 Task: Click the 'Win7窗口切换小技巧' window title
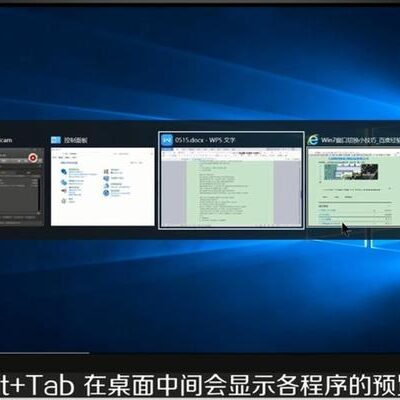pyautogui.click(x=360, y=140)
